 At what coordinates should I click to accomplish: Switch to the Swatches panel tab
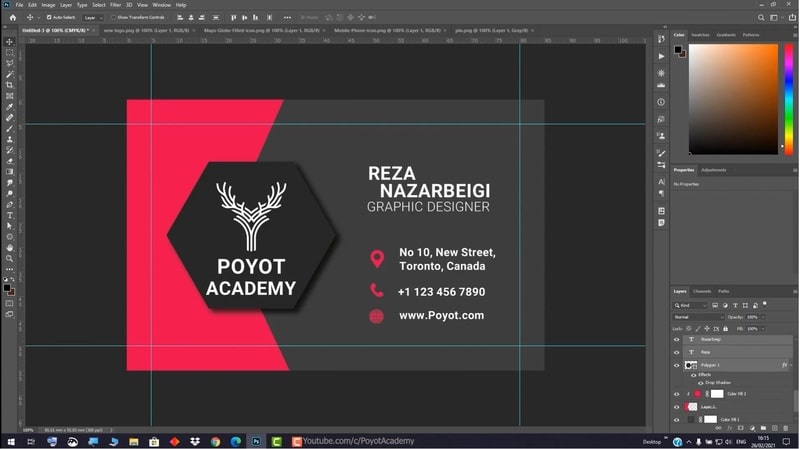(x=700, y=35)
